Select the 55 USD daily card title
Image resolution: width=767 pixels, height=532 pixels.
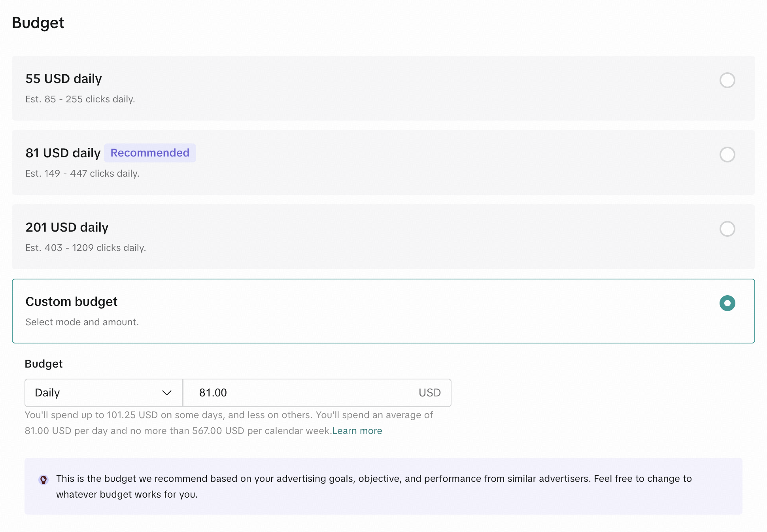click(x=64, y=79)
